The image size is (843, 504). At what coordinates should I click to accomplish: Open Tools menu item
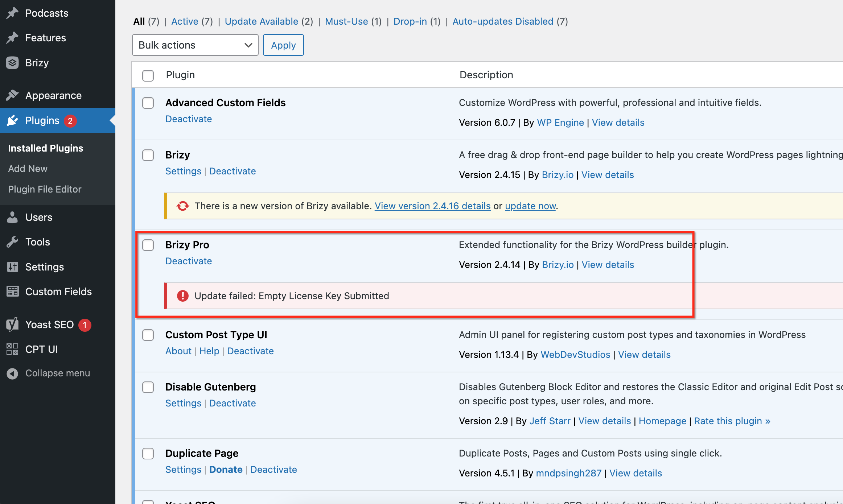pos(38,242)
